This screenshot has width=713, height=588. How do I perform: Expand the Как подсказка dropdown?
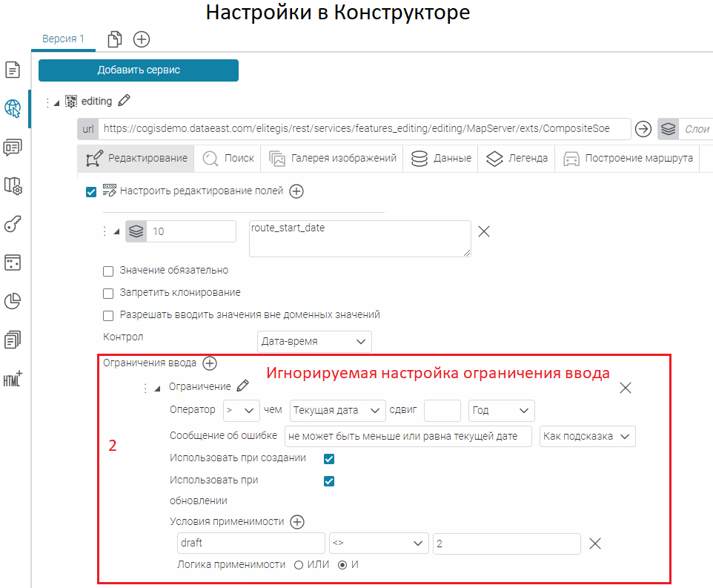tap(588, 436)
